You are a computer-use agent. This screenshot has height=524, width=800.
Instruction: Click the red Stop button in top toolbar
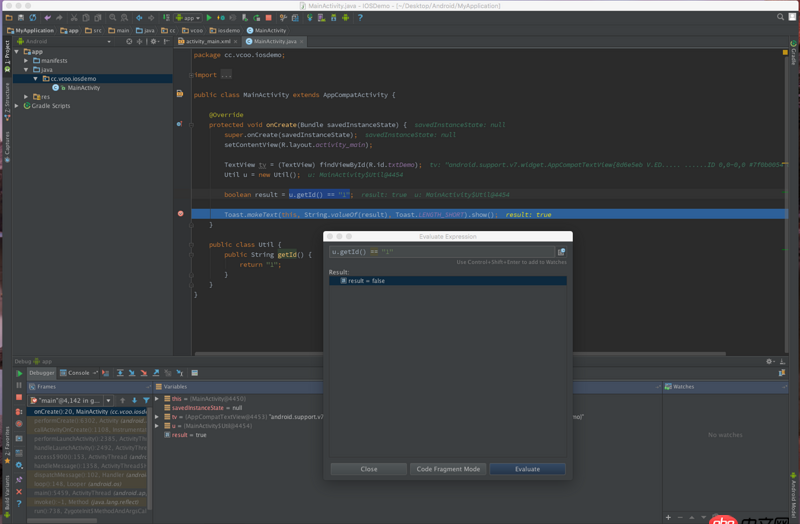pos(268,17)
